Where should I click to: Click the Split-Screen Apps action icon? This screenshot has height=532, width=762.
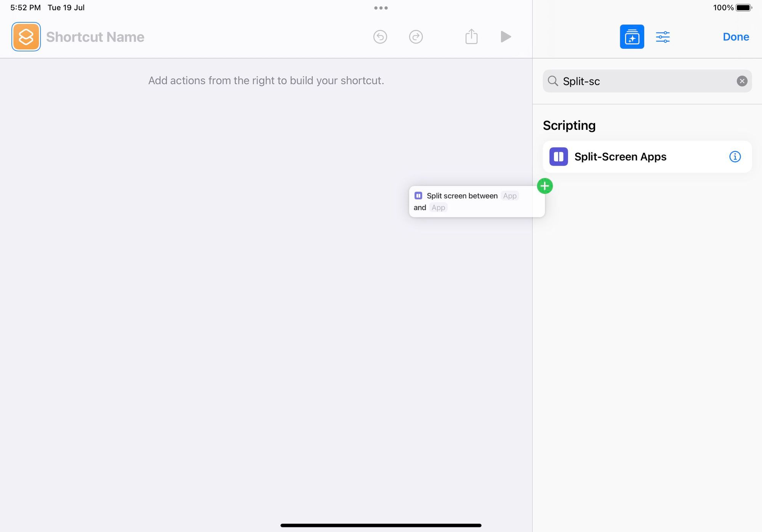coord(559,156)
